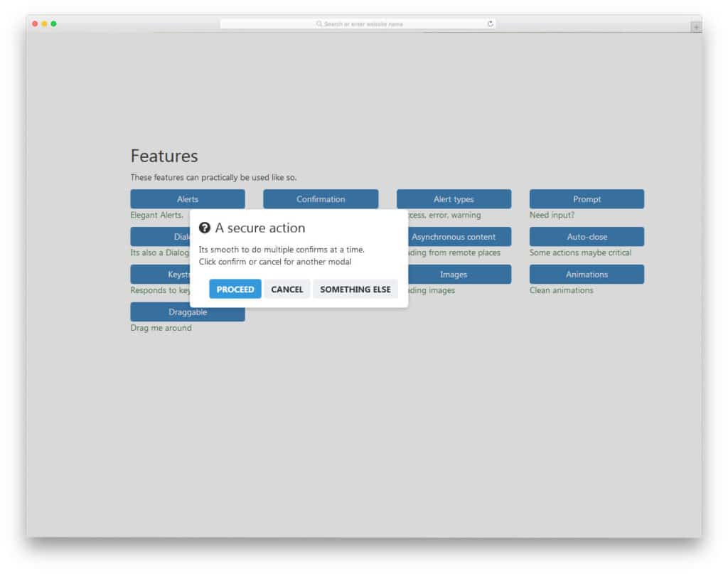Click the partly covered Keystrokes feature button
Screen dimensions: 728x574
point(160,274)
